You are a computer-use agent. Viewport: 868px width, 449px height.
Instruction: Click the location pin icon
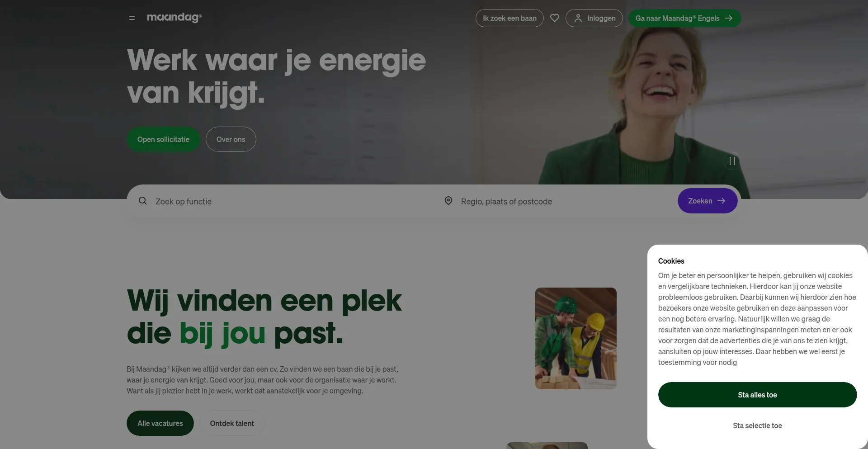tap(448, 201)
